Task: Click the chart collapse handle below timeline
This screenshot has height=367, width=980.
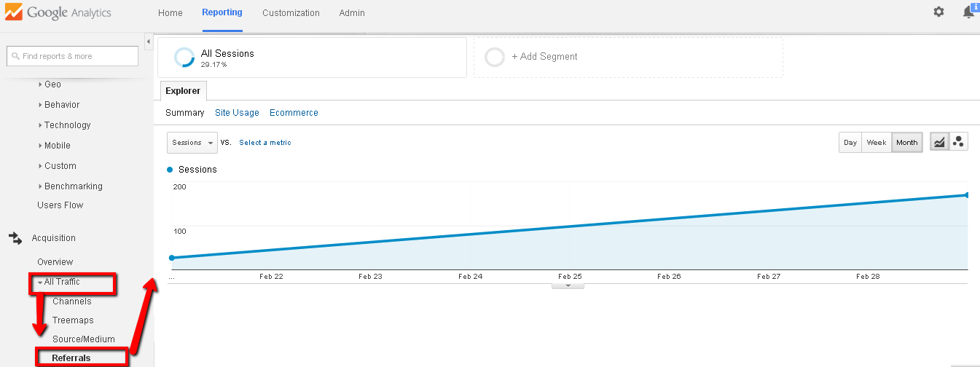Action: tap(568, 286)
